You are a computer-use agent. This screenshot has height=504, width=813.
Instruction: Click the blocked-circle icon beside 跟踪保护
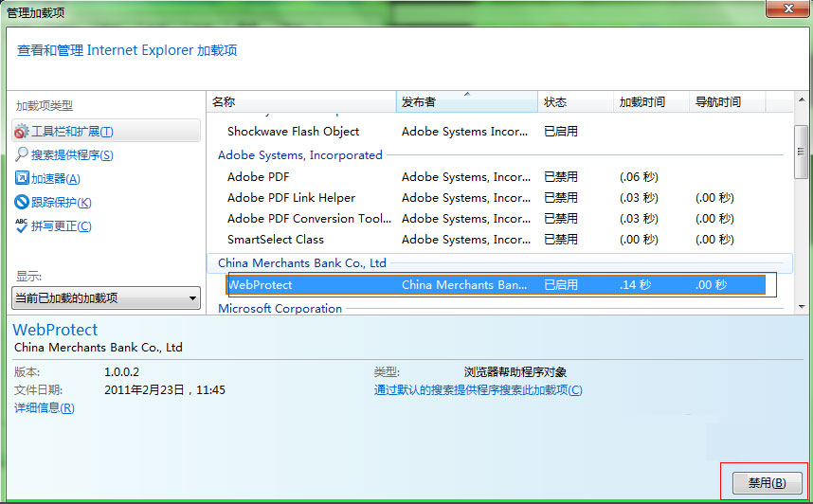click(x=21, y=202)
